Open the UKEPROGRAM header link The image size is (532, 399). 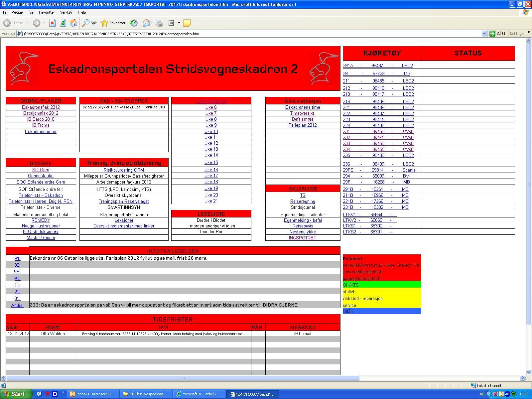tap(211, 101)
